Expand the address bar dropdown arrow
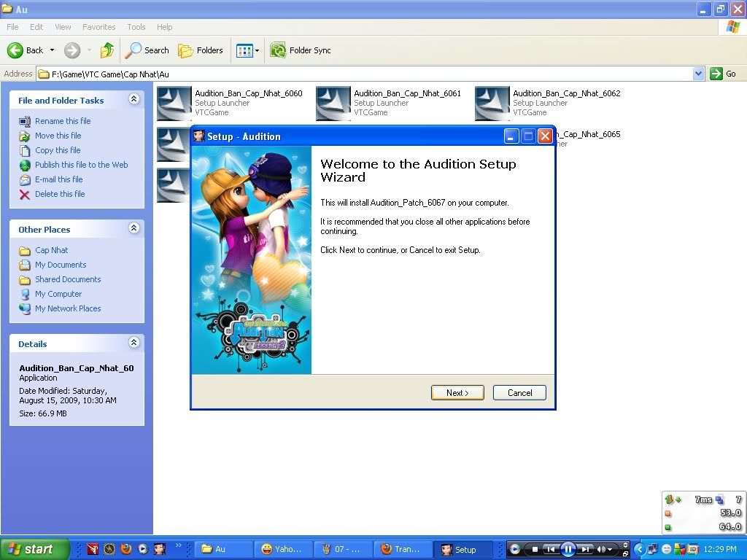This screenshot has width=747, height=560. (698, 74)
